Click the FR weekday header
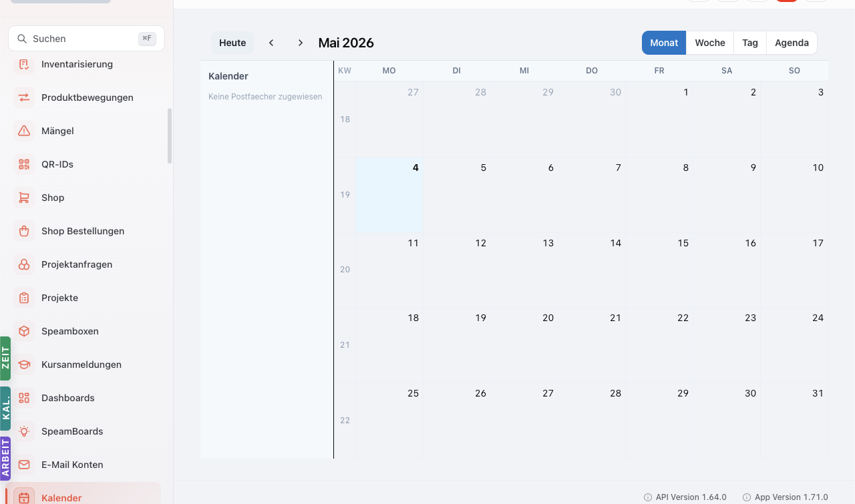855x504 pixels. (x=659, y=71)
